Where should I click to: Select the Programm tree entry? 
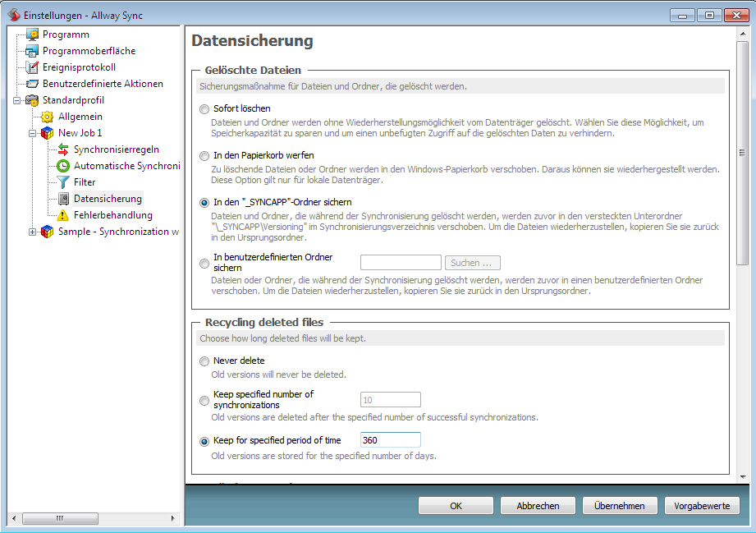[66, 34]
